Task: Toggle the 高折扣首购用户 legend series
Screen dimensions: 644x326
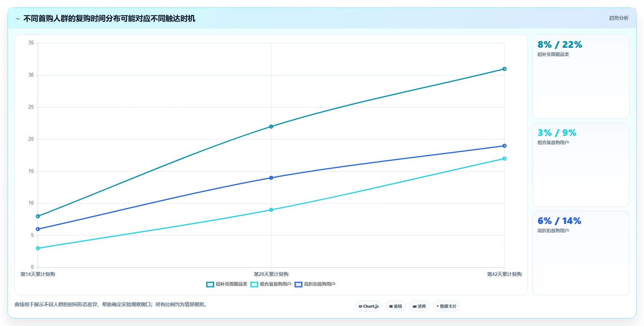Action: [x=315, y=284]
